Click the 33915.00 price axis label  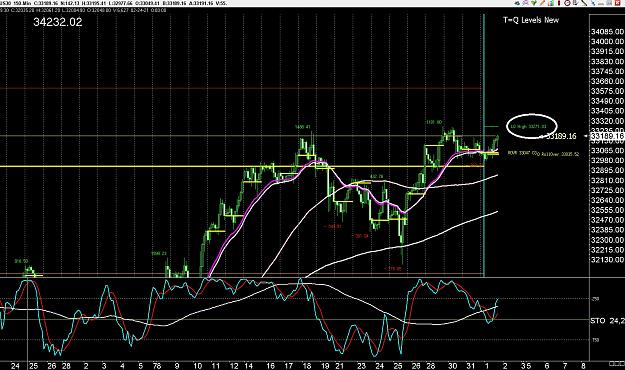point(607,51)
